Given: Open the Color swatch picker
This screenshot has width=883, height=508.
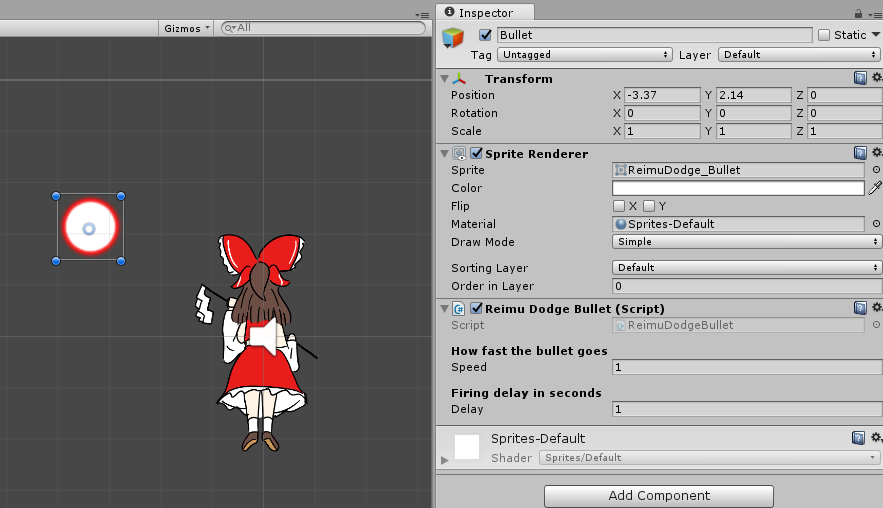Looking at the screenshot, I should tap(738, 188).
